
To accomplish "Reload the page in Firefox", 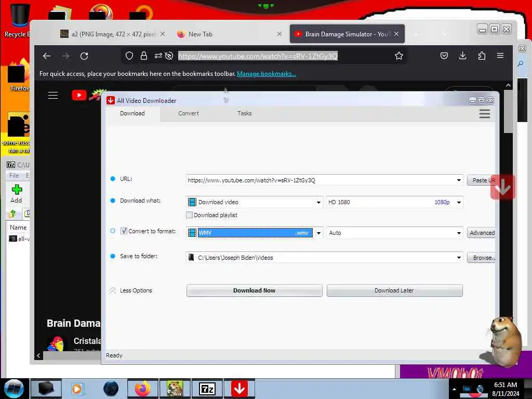I will click(x=84, y=56).
